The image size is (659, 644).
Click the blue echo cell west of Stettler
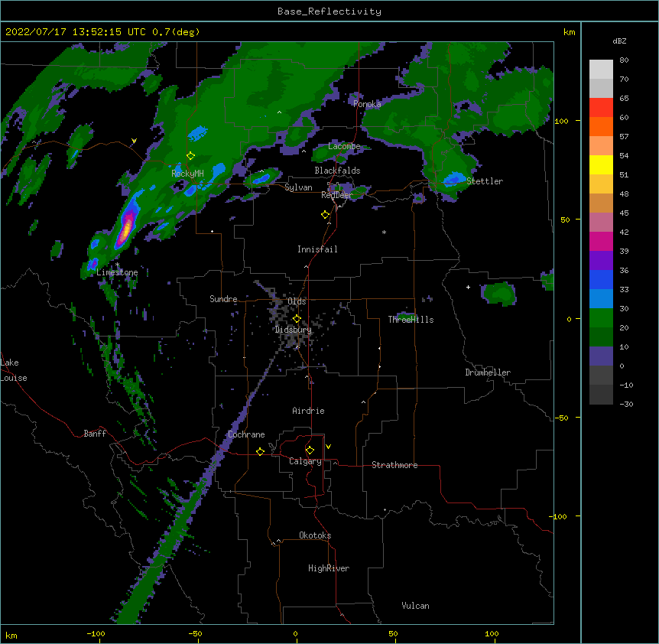tap(453, 179)
